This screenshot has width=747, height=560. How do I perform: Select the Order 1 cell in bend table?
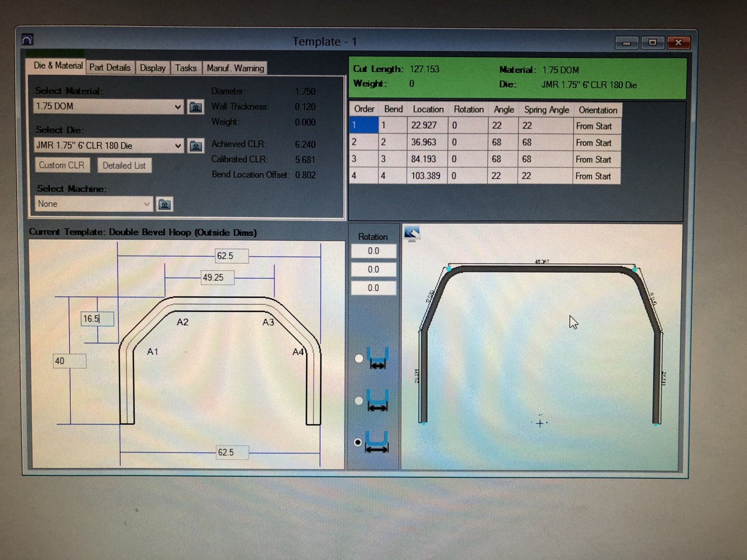(364, 125)
